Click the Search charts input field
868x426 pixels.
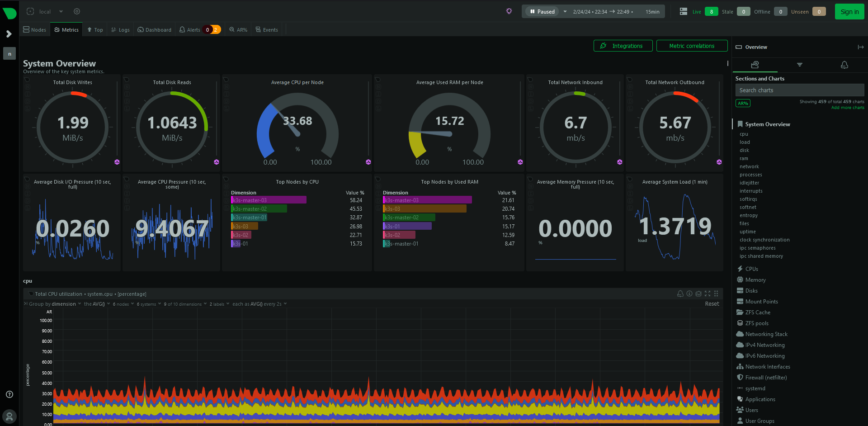[800, 90]
